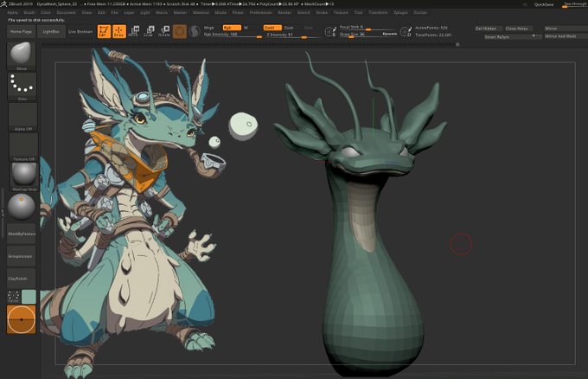
Task: Open the Dots stroke selector
Action: tap(22, 87)
